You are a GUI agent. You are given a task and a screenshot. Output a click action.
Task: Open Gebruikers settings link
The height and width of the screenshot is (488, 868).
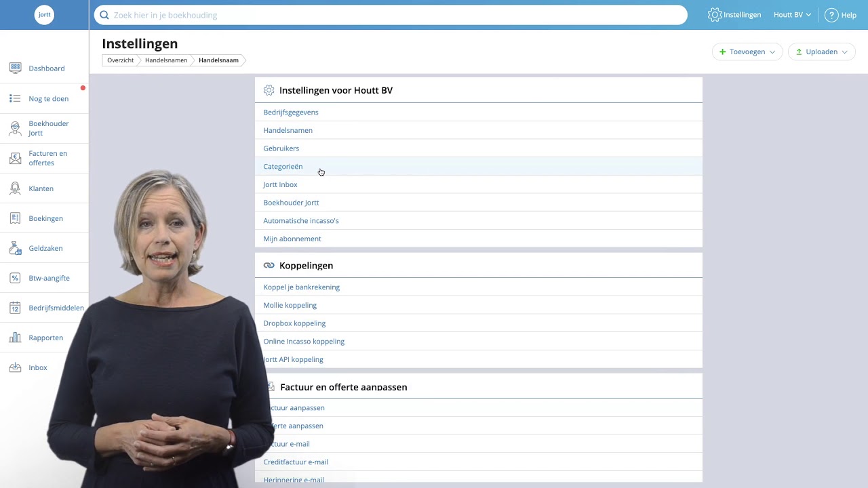tap(281, 148)
